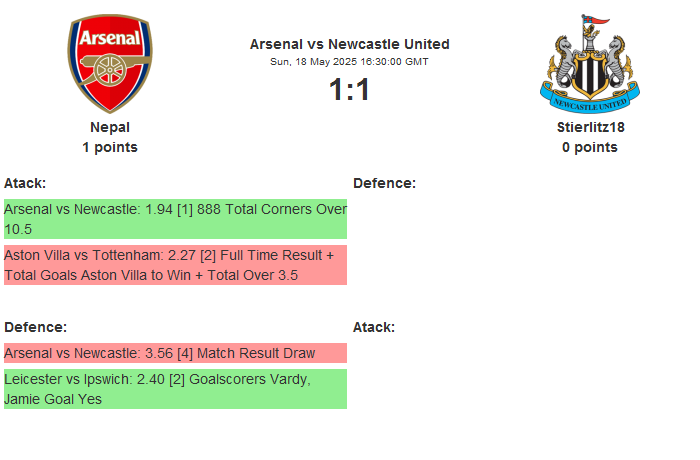Click the flag atop Newcastle's crest
This screenshot has height=460, width=700.
pos(599,22)
